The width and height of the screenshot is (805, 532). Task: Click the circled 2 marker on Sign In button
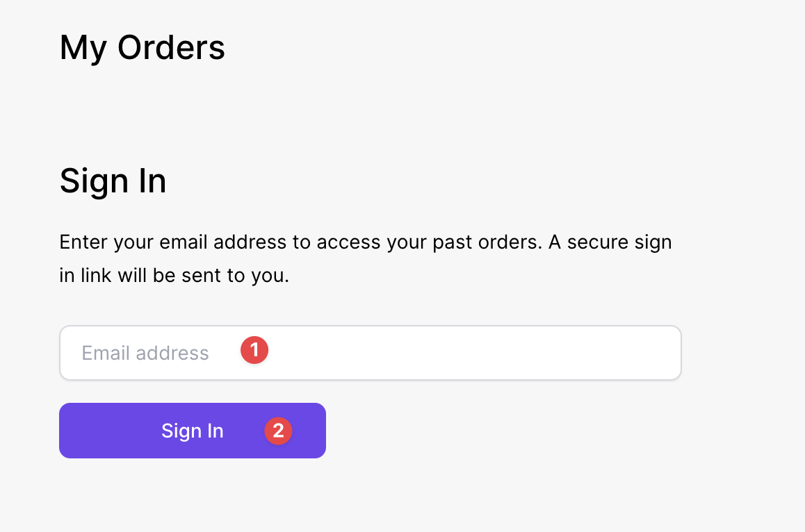tap(278, 431)
